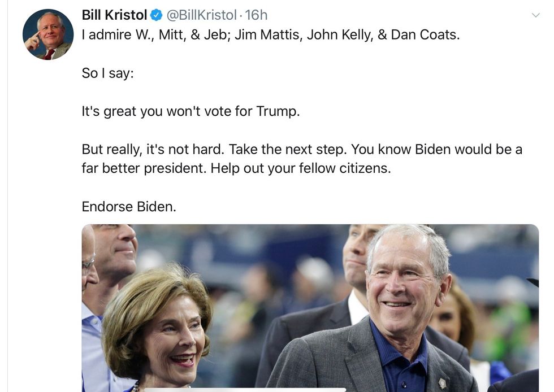Image resolution: width=554 pixels, height=392 pixels.
Task: Click the line starting "I admire W., Mitt"
Action: [x=270, y=34]
